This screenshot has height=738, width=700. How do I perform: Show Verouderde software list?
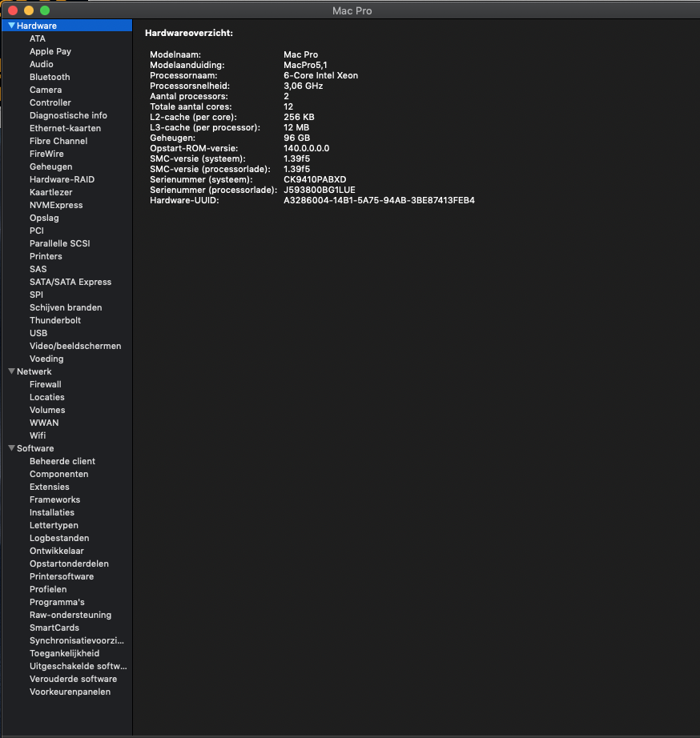click(x=73, y=679)
